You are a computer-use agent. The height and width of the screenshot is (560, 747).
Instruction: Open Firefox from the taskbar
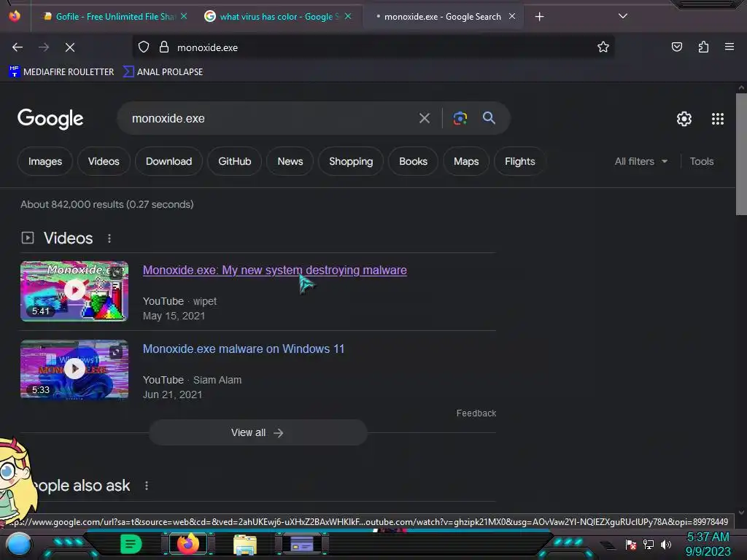tap(187, 544)
